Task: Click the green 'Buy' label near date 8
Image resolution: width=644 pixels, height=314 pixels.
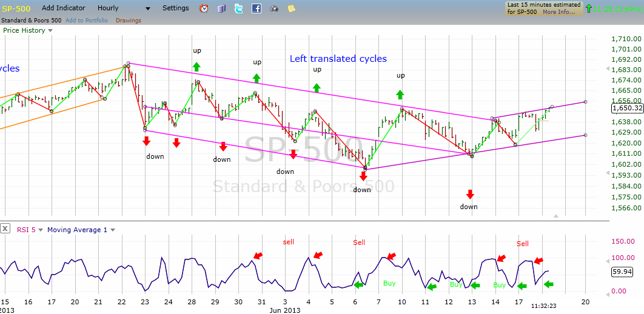Action: click(389, 283)
